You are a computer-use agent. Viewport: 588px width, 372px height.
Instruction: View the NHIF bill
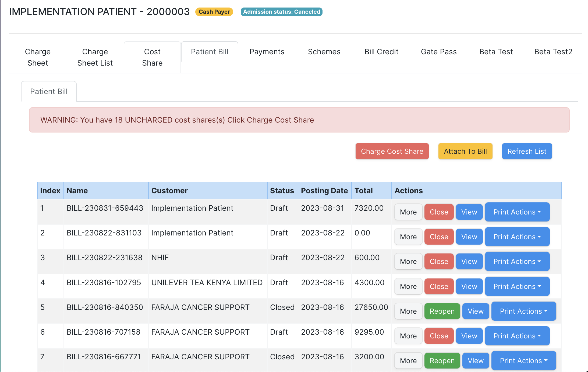[x=469, y=262]
